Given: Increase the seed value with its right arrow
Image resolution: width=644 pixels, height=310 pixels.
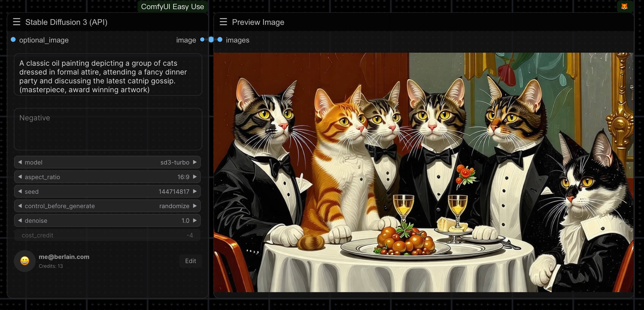Looking at the screenshot, I should 195,191.
